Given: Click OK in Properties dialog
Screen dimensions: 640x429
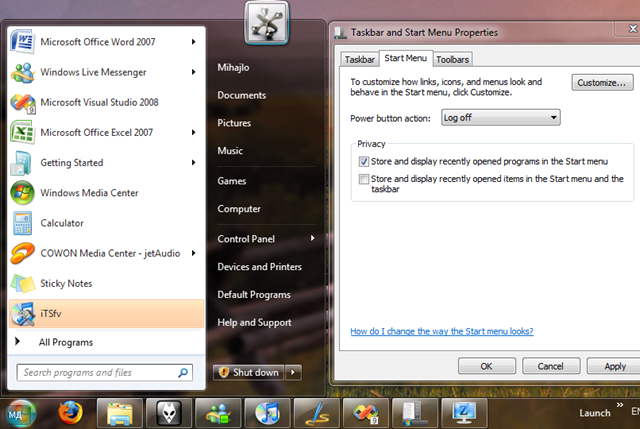Looking at the screenshot, I should 487,366.
